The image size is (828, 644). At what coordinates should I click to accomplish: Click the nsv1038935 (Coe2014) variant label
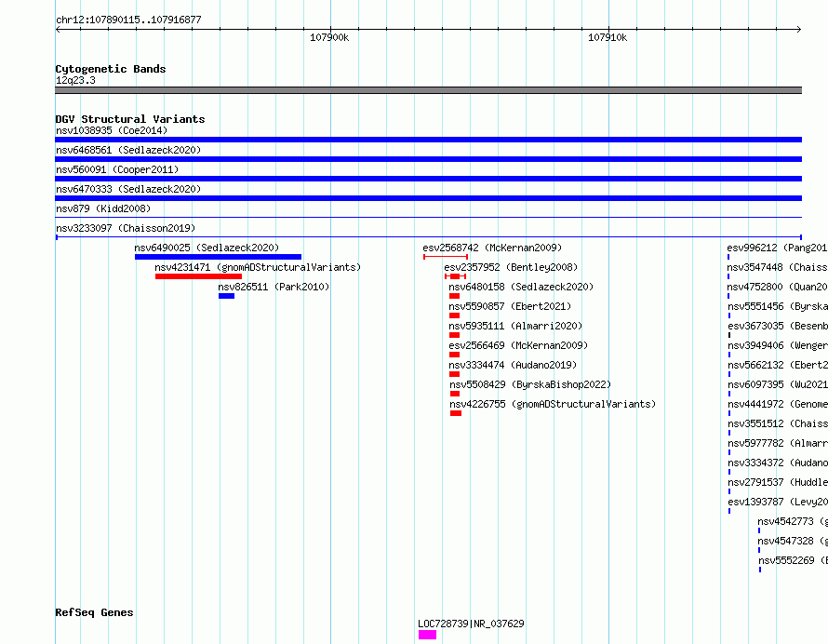click(112, 130)
